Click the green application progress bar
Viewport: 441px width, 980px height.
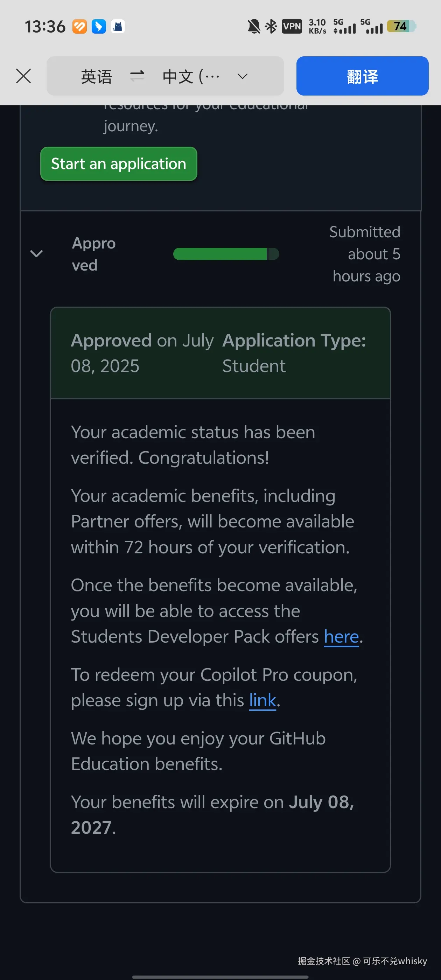(x=226, y=254)
